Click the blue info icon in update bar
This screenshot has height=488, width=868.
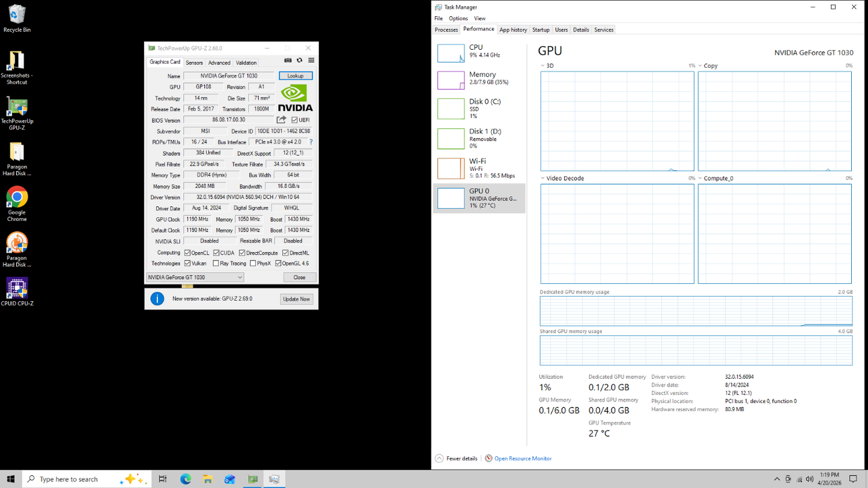click(157, 299)
